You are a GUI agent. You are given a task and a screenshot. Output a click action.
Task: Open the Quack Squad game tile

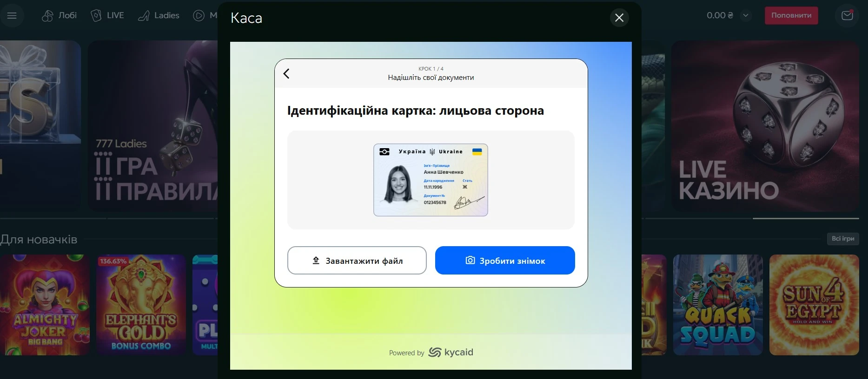(718, 305)
